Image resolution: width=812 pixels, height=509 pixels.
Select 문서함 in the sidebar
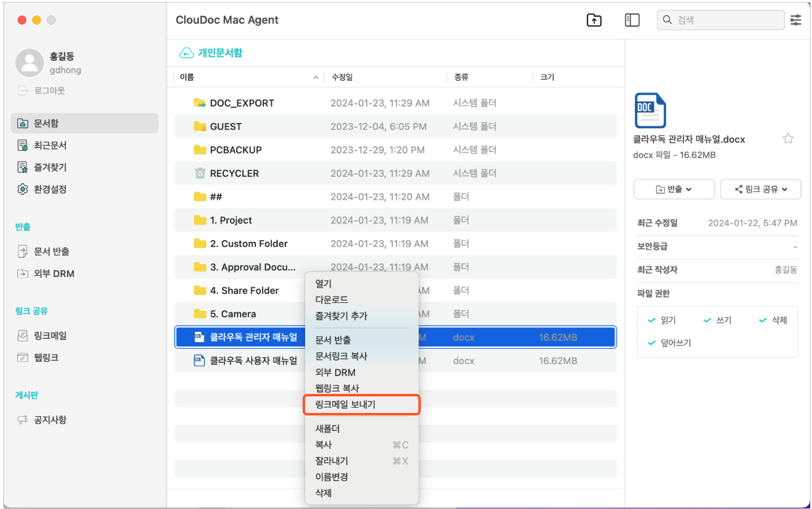84,123
